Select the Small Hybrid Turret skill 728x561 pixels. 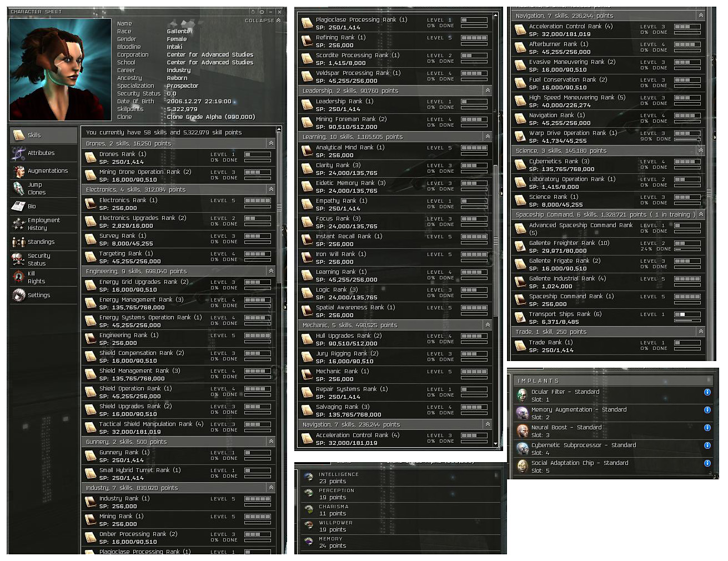click(x=179, y=474)
